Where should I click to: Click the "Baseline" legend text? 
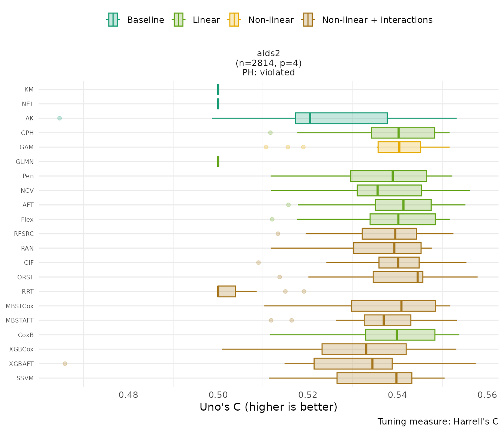[145, 20]
